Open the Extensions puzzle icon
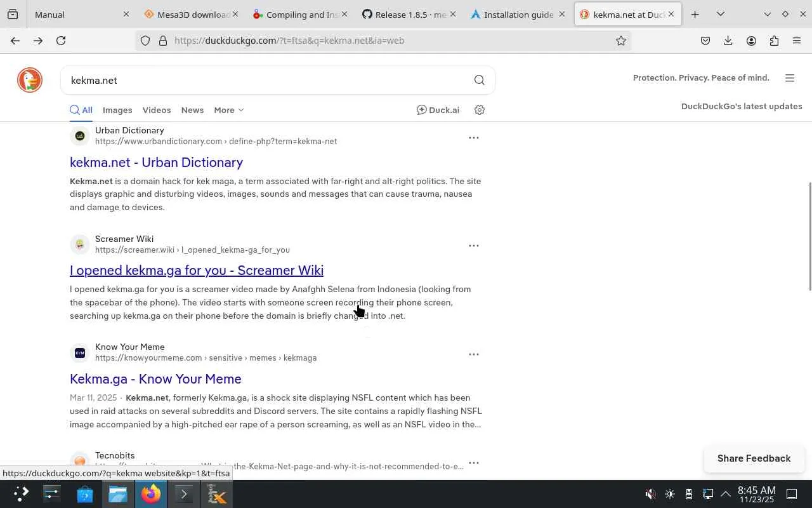 click(774, 41)
